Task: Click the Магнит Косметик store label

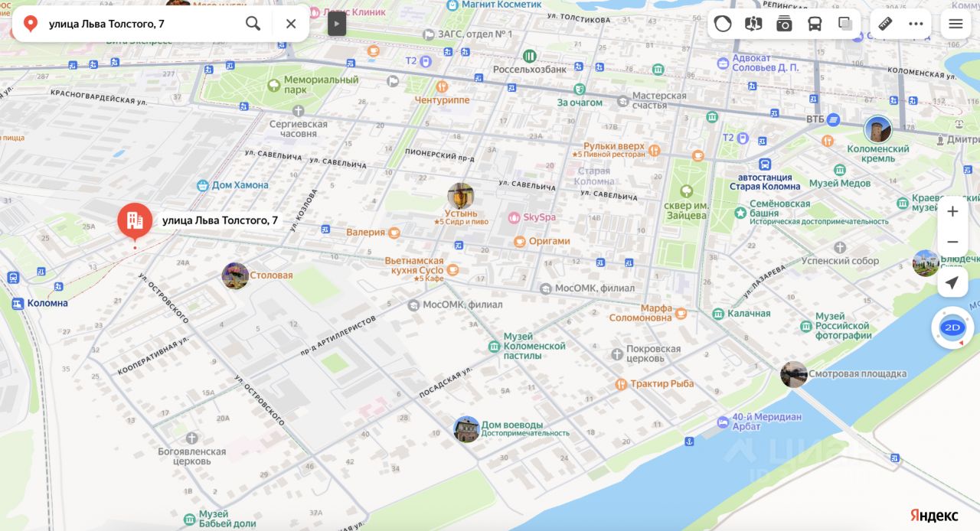Action: point(502,5)
